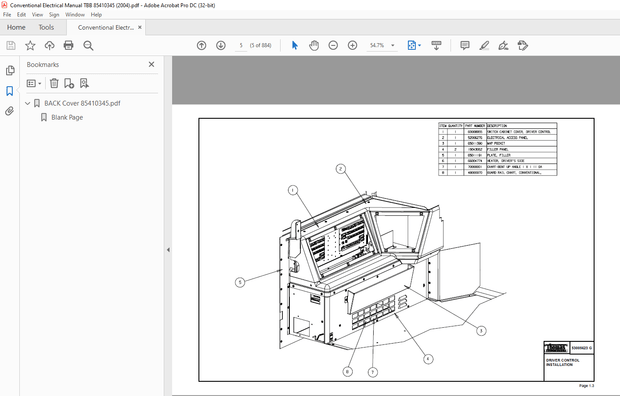Image resolution: width=620 pixels, height=396 pixels.
Task: Click the upload to cloud icon
Action: (49, 45)
